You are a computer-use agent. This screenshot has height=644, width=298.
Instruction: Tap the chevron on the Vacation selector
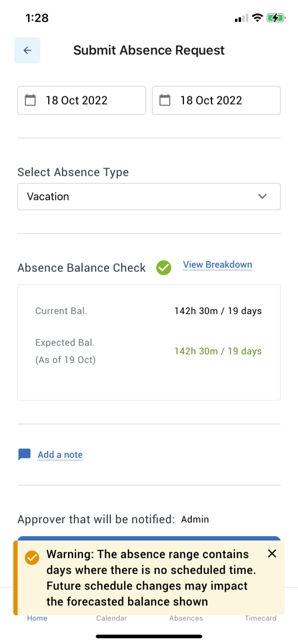pos(262,196)
